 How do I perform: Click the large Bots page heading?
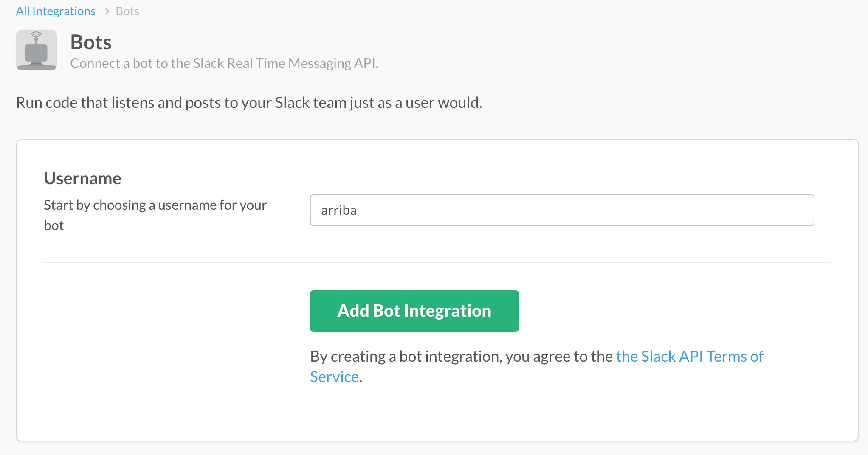pos(91,42)
